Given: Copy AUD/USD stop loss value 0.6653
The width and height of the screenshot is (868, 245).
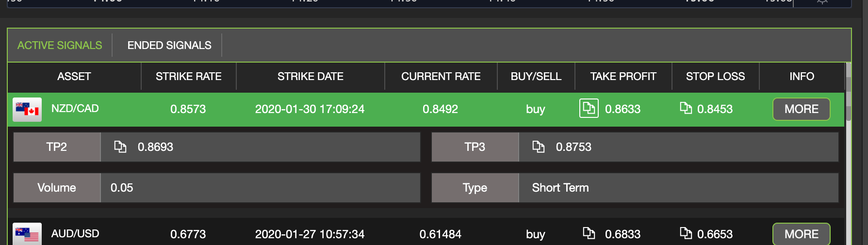Looking at the screenshot, I should [x=686, y=233].
